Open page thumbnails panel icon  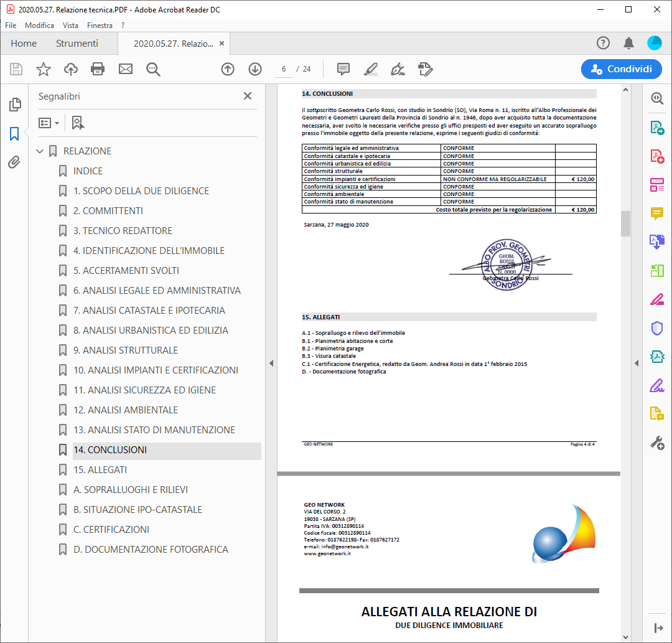[14, 105]
